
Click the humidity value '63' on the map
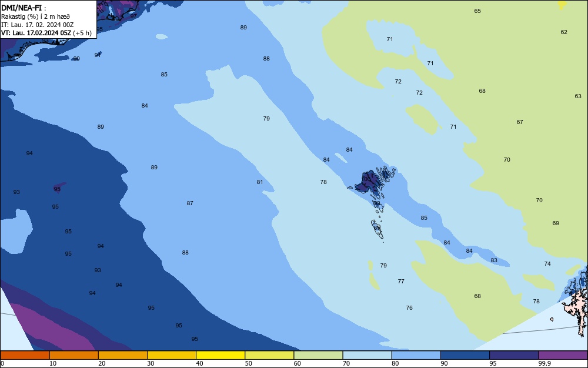click(578, 96)
